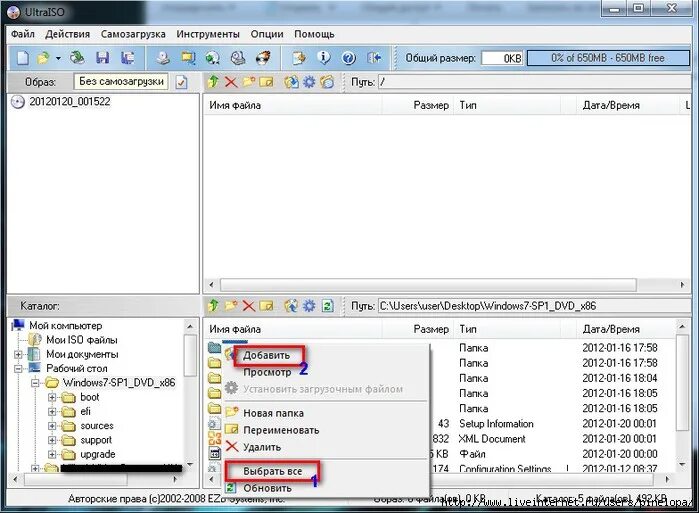Open the Опции menu
699x513 pixels.
[x=267, y=34]
